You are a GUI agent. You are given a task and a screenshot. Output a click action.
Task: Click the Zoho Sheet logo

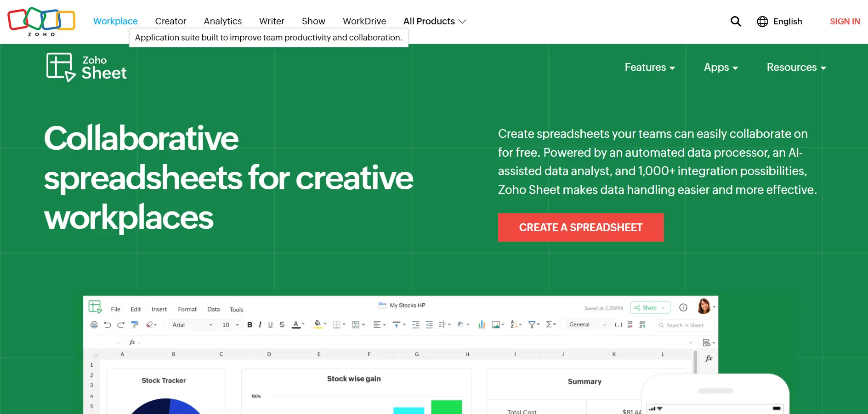pyautogui.click(x=86, y=68)
